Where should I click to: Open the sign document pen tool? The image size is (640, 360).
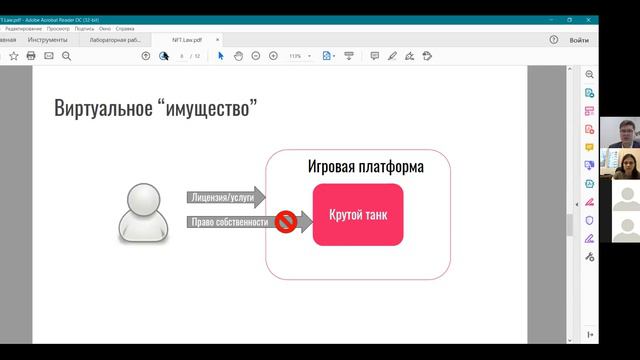pyautogui.click(x=409, y=56)
